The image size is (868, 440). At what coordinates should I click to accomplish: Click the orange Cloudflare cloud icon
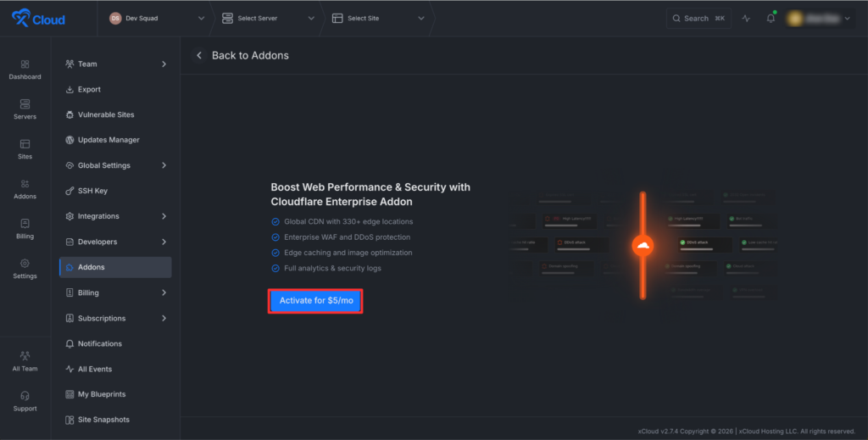[x=643, y=245]
